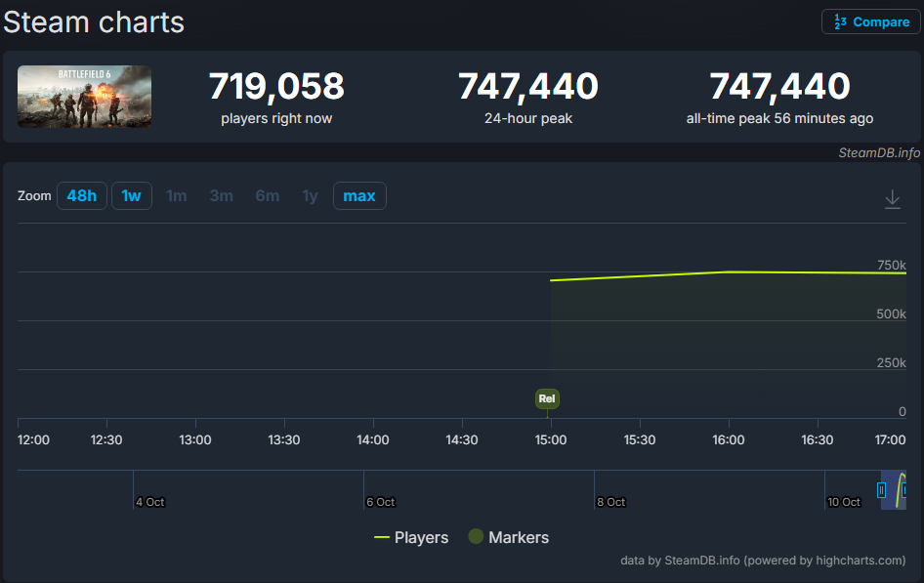The image size is (924, 583).
Task: Click the compare numbers icon
Action: (840, 21)
